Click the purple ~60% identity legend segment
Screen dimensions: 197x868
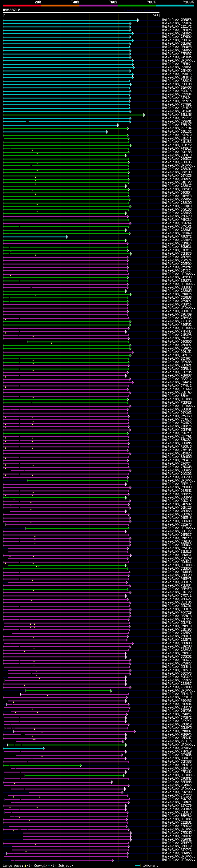(x=99, y=6)
